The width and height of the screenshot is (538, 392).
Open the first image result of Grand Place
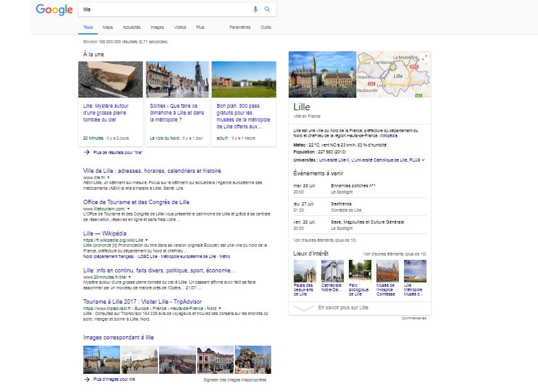click(101, 359)
